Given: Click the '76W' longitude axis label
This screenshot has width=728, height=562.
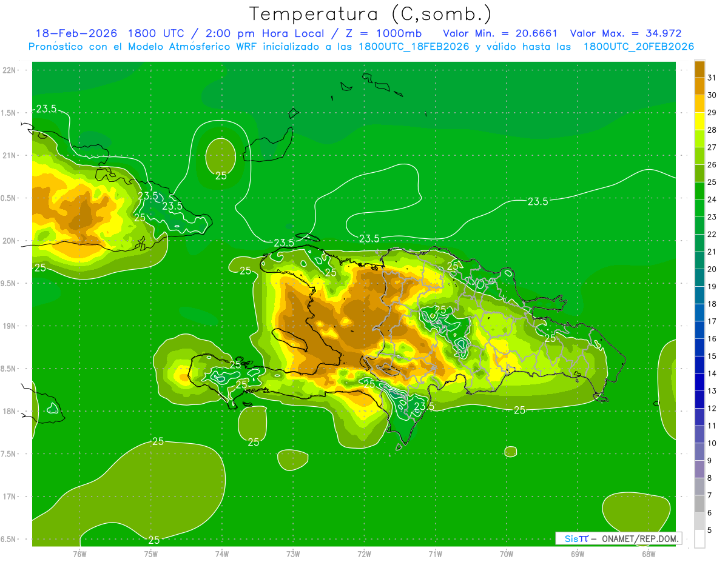Looking at the screenshot, I should pyautogui.click(x=79, y=553).
